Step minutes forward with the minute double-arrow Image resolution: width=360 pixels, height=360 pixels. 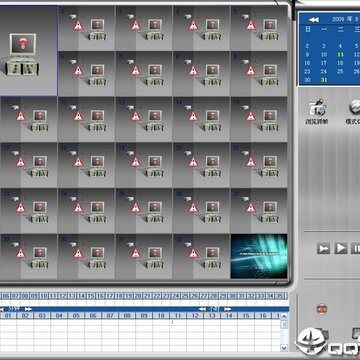tap(28, 309)
